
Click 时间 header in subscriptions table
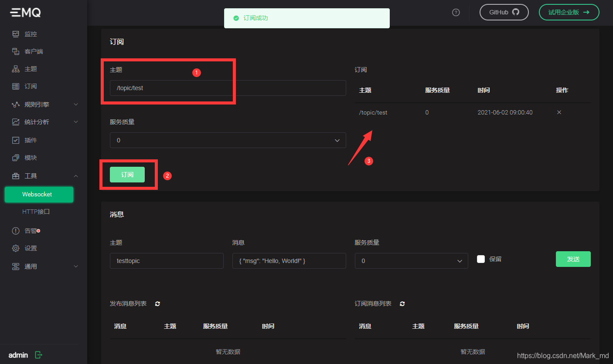(484, 90)
